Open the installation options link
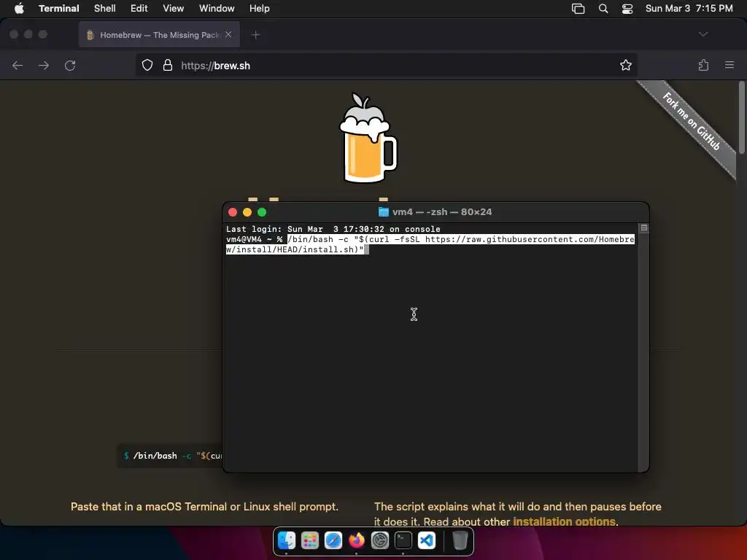Viewport: 747px width, 560px height. tap(564, 521)
